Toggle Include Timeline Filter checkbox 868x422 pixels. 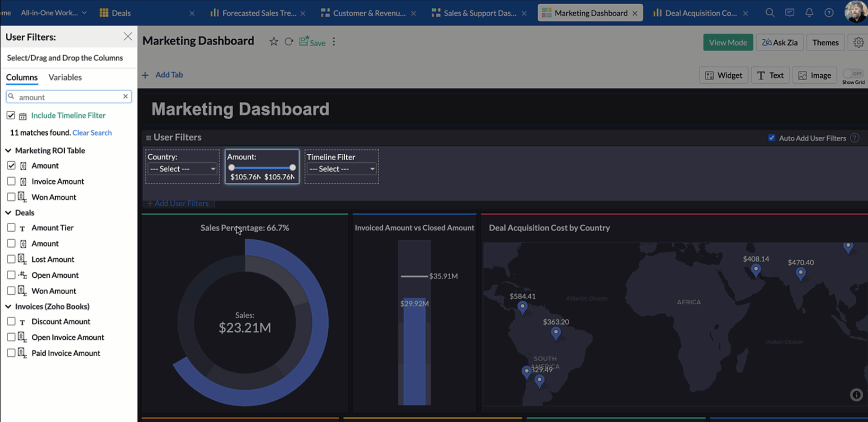pyautogui.click(x=11, y=115)
